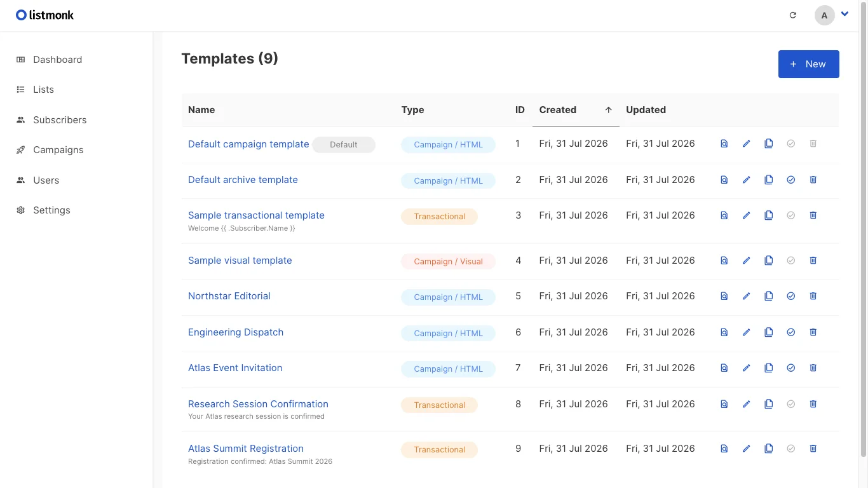Delete Sample transactional template
The image size is (868, 488).
[x=813, y=215]
